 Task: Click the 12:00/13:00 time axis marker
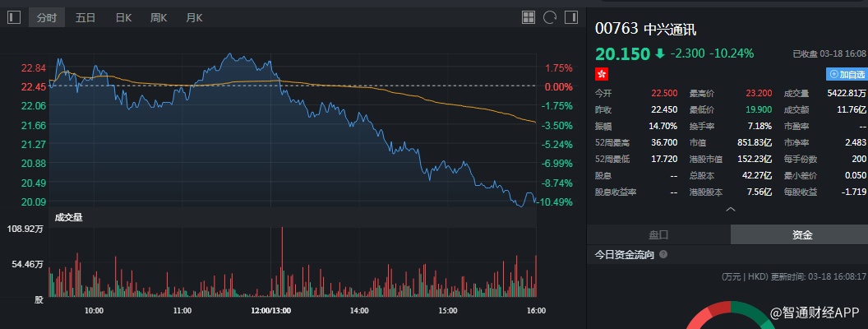click(x=271, y=311)
